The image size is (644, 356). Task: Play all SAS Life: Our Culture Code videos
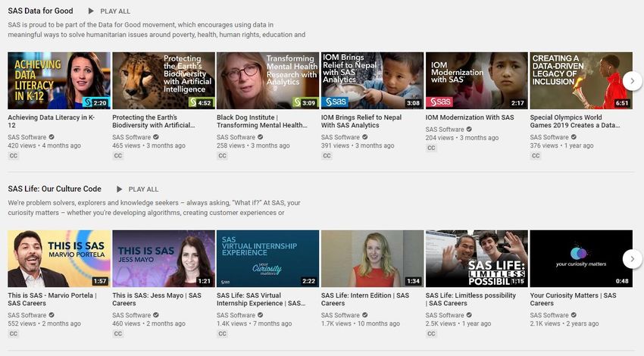click(137, 189)
